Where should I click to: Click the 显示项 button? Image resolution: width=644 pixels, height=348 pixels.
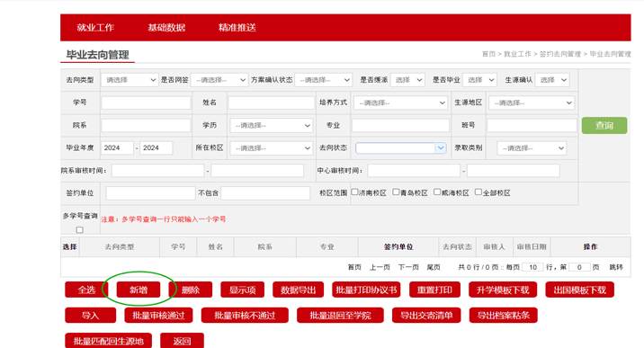tap(242, 290)
